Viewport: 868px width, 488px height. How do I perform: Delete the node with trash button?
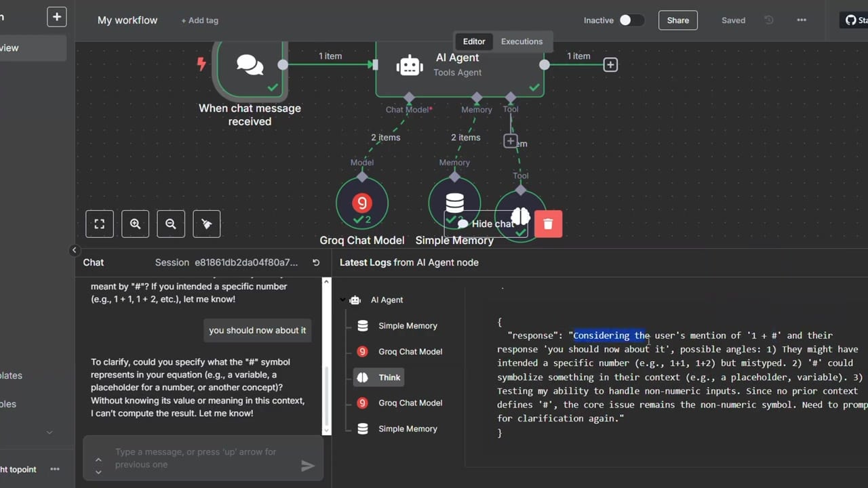pyautogui.click(x=548, y=224)
